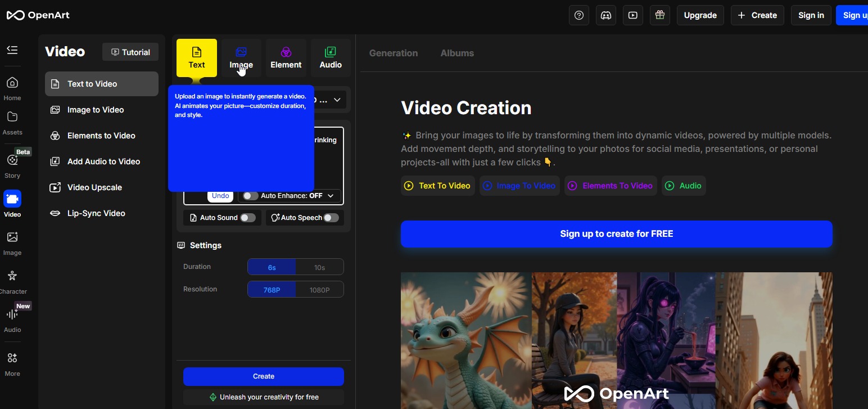
Task: Click the blue Create button
Action: (x=264, y=376)
